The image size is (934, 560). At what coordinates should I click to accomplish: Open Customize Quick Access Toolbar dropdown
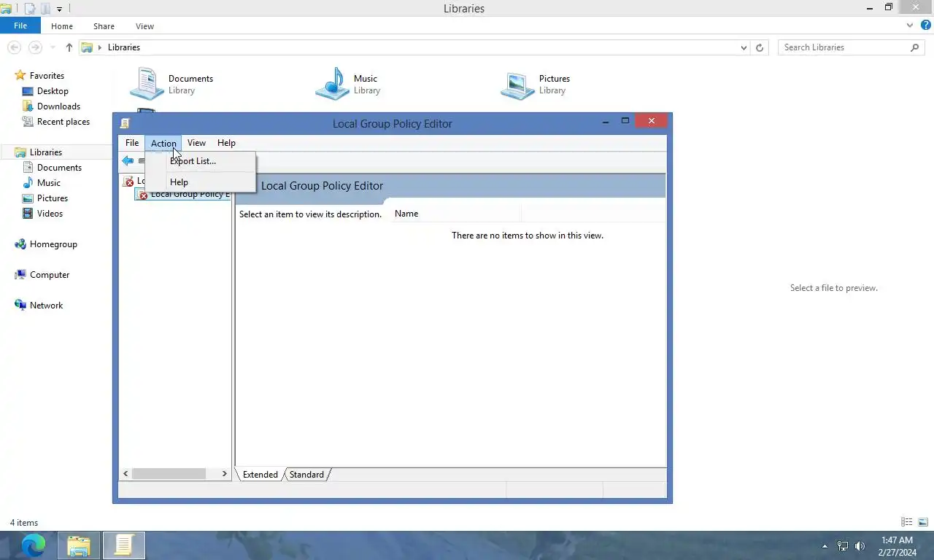[59, 9]
